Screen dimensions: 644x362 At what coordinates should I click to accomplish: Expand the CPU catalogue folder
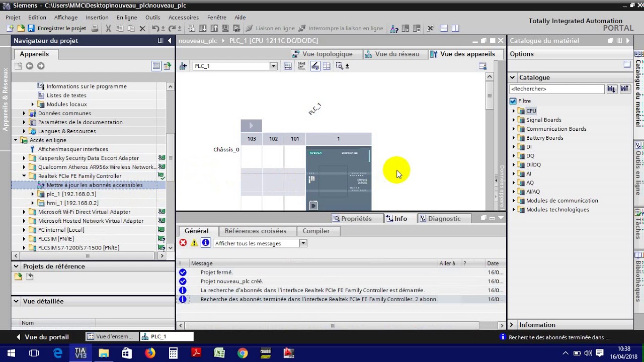click(514, 111)
